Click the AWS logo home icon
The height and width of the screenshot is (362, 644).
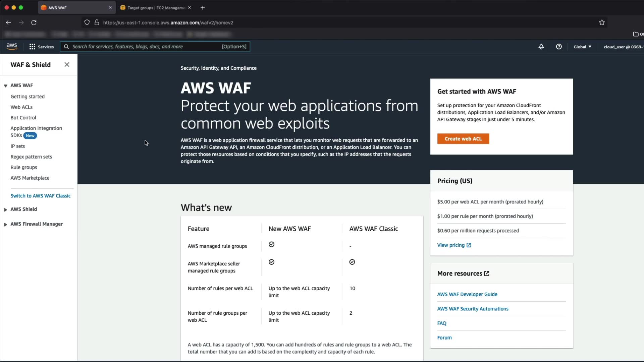click(12, 47)
